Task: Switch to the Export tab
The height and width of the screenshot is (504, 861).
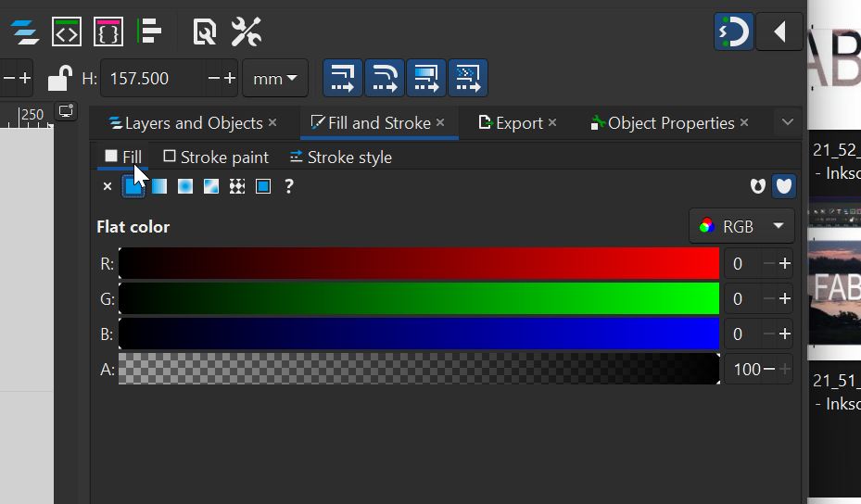Action: [x=511, y=123]
